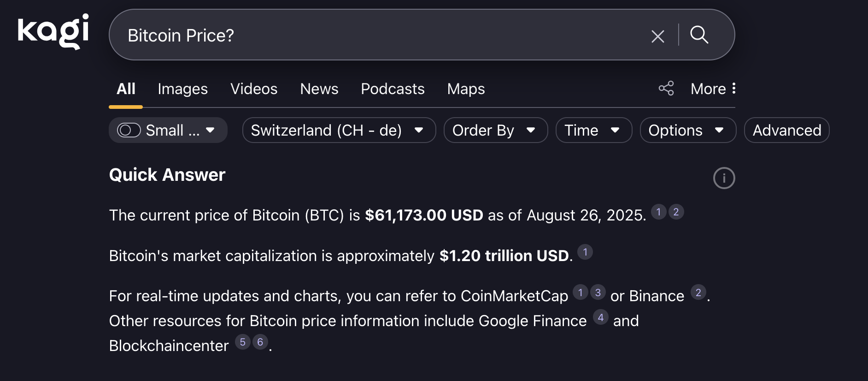Toggle the Small web switch
Screen dimensions: 868x381
click(x=129, y=130)
